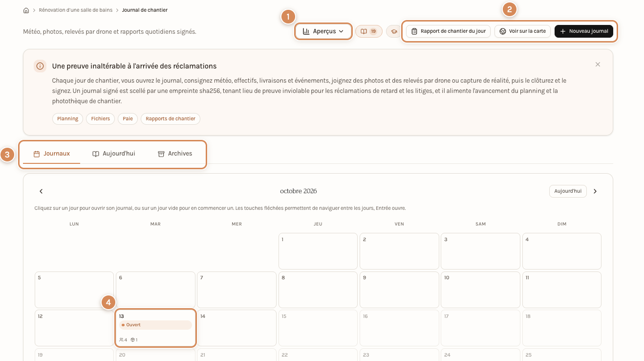The height and width of the screenshot is (361, 644).
Task: Create a Nouveau journal
Action: 583,31
